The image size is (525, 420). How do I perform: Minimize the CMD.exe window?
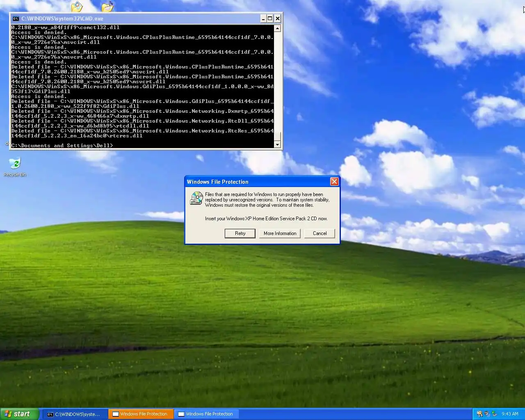pyautogui.click(x=263, y=18)
